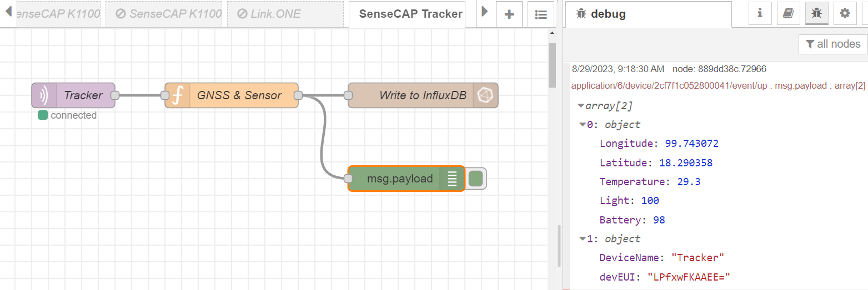Click Battery value 98
868x290 pixels.
coord(659,220)
